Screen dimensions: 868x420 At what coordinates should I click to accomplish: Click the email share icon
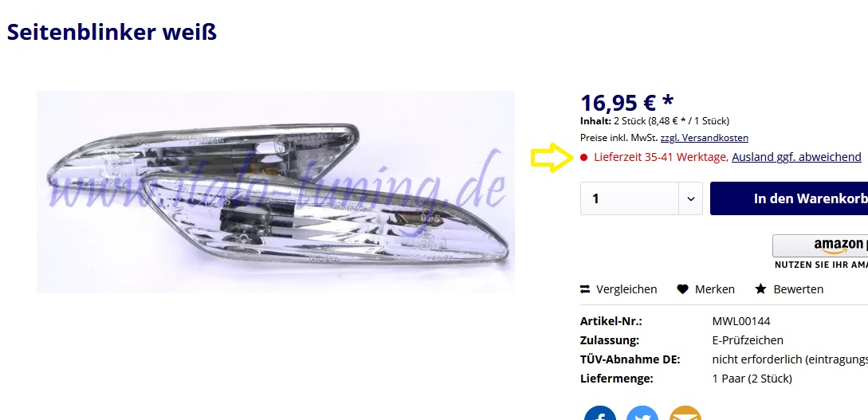click(x=685, y=413)
